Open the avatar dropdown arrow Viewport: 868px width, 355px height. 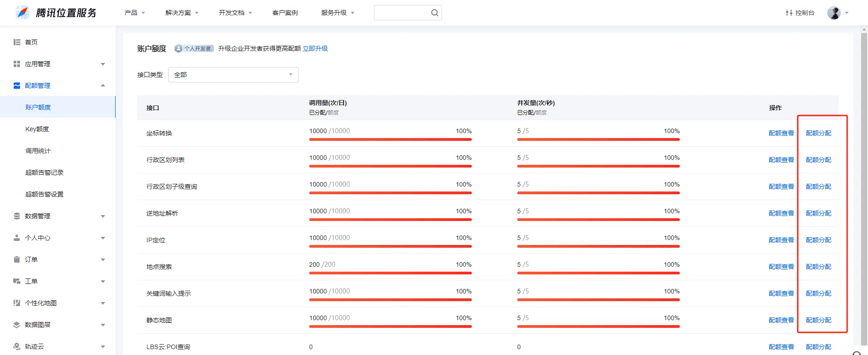tap(847, 13)
